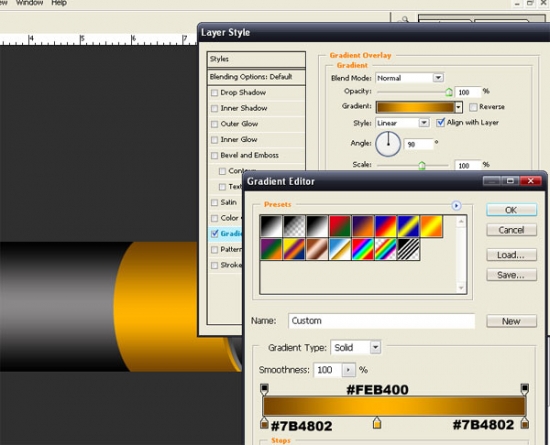This screenshot has height=445, width=550.
Task: Select the middle #FEB400 color stop
Action: (377, 423)
